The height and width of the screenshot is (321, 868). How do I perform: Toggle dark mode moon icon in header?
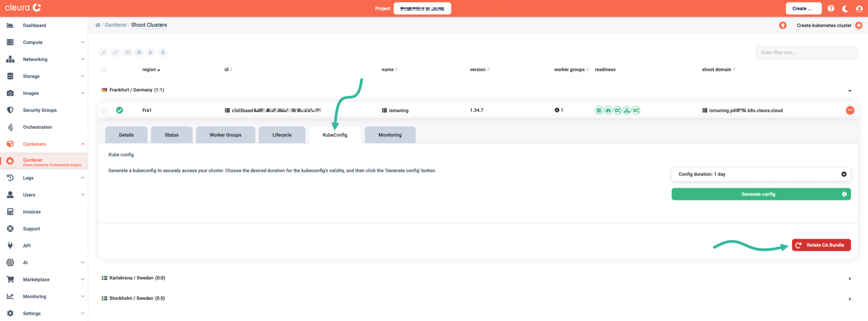tap(845, 9)
